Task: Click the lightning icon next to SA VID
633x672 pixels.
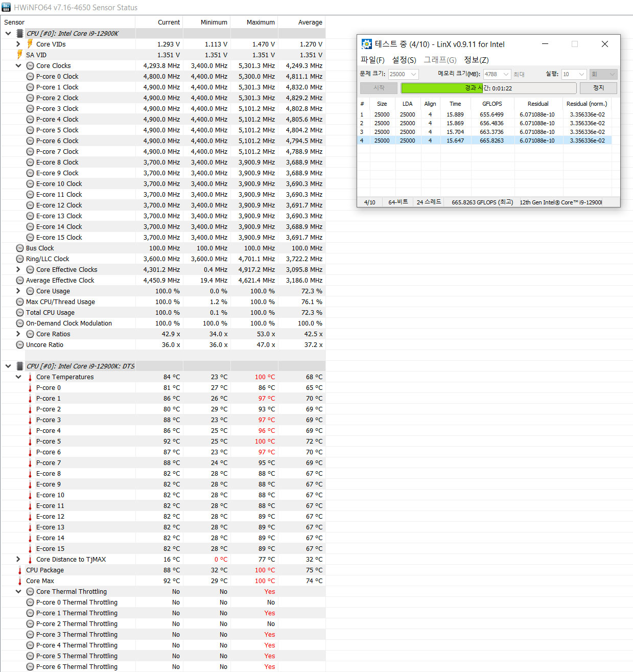Action: click(20, 55)
